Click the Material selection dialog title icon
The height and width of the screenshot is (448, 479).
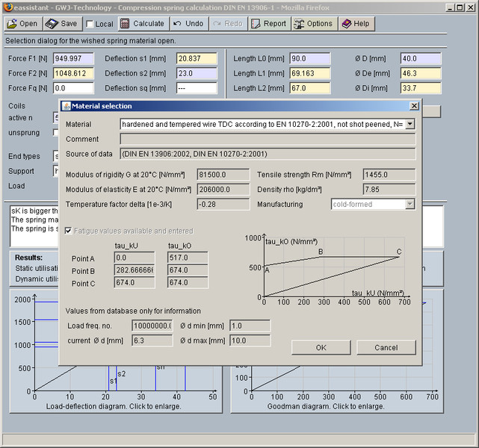pos(66,106)
